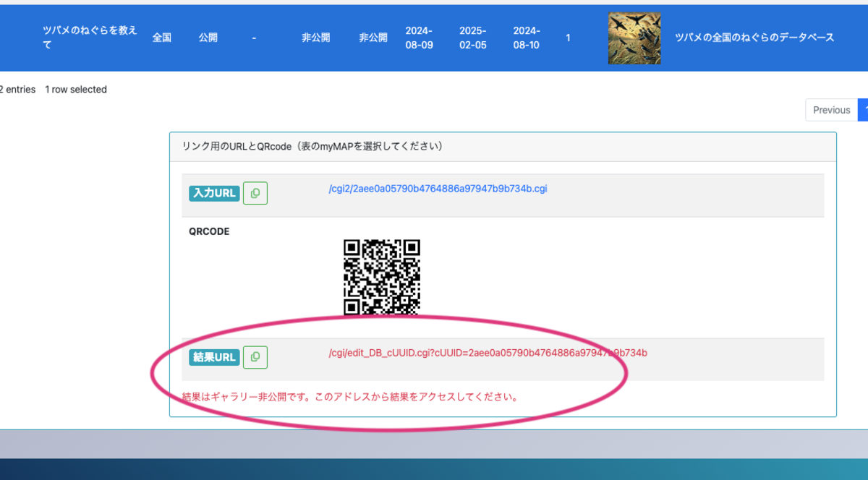868x480 pixels.
Task: Copy the 結果URL with its copy icon
Action: 255,357
